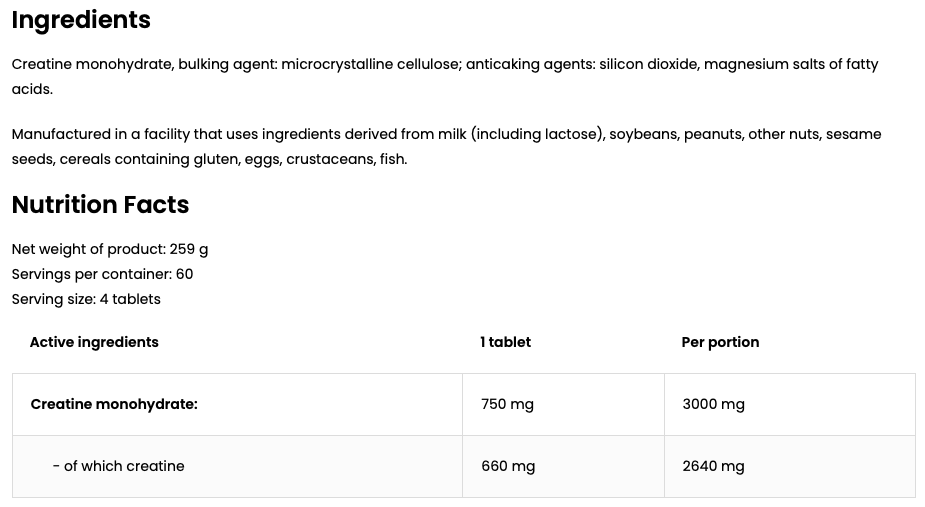Click the Creatine monohydrate row label
The width and height of the screenshot is (925, 507).
click(114, 404)
